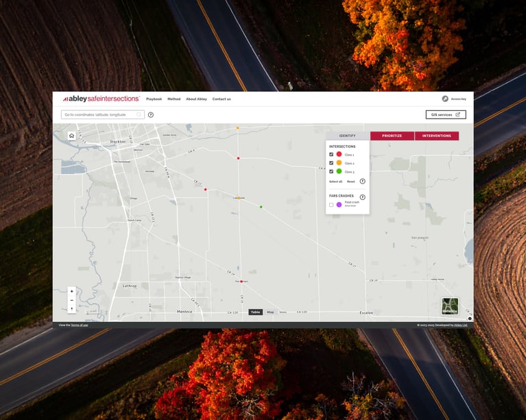Zoom out with the minus button
Image resolution: width=526 pixels, height=420 pixels.
pyautogui.click(x=72, y=300)
